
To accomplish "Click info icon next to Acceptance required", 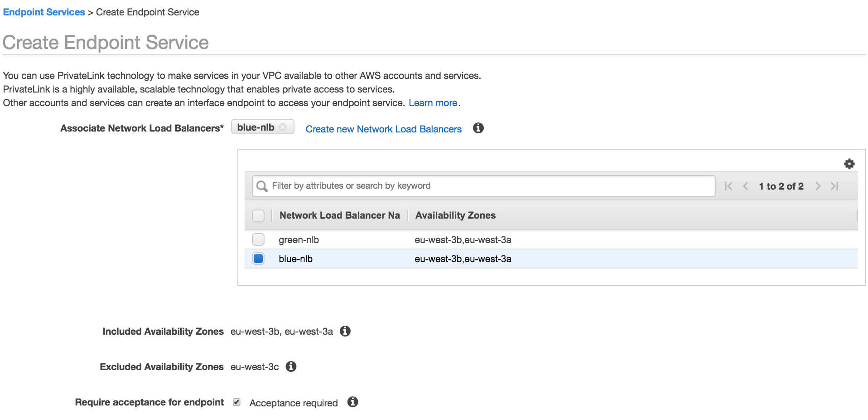I will [x=352, y=402].
